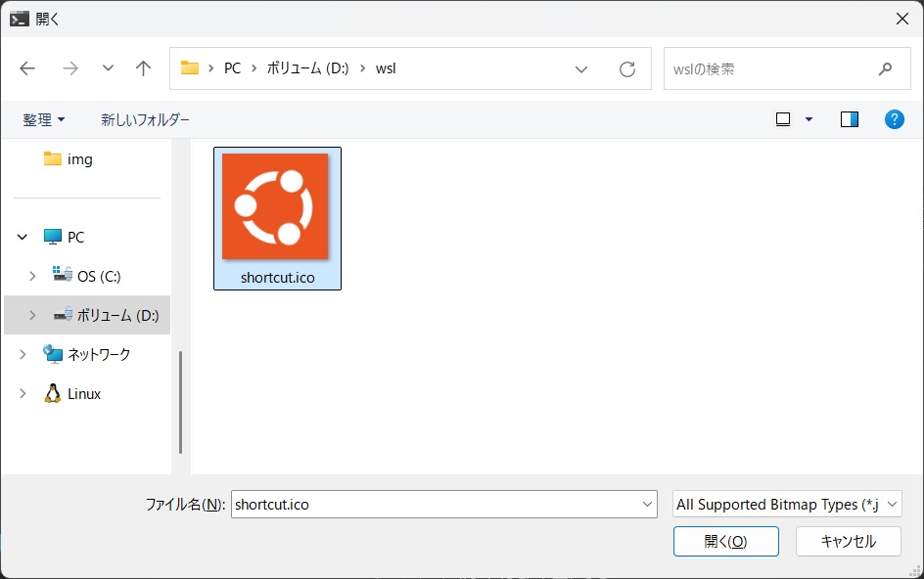Viewport: 924px width, 579px height.
Task: Open view options dropdown arrow
Action: 809,119
